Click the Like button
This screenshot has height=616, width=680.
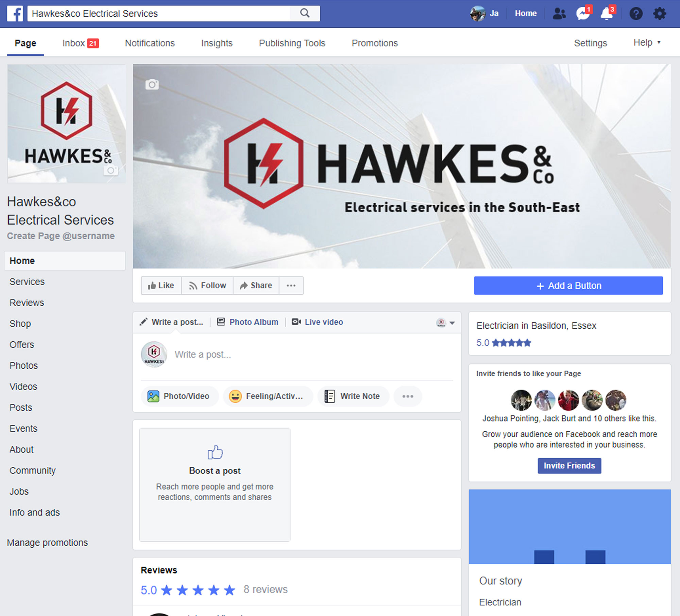point(161,286)
